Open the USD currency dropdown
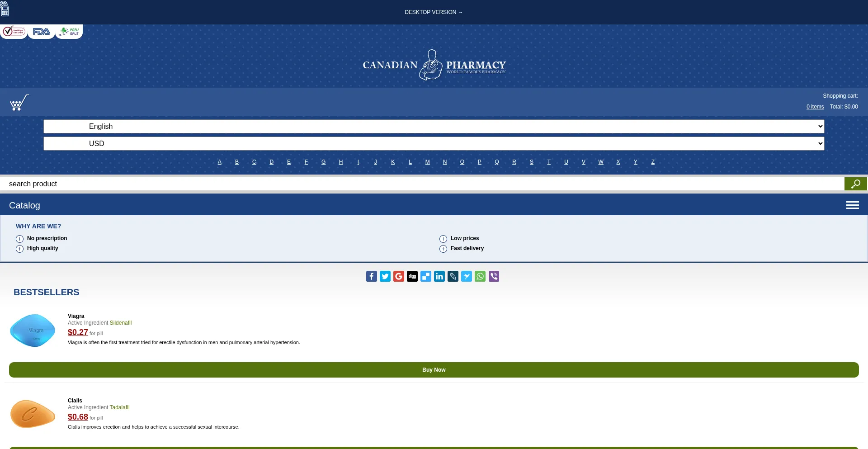 (x=434, y=144)
